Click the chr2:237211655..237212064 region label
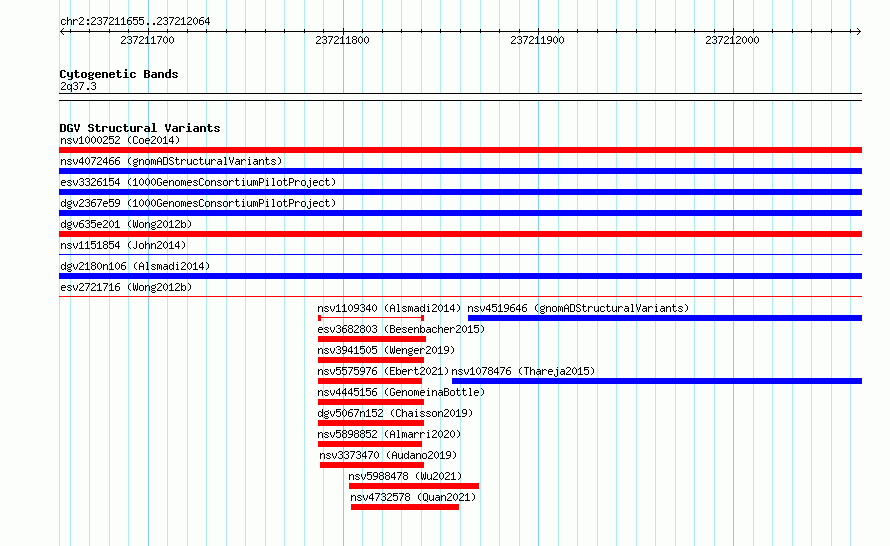The height and width of the screenshot is (546, 890). tap(135, 21)
